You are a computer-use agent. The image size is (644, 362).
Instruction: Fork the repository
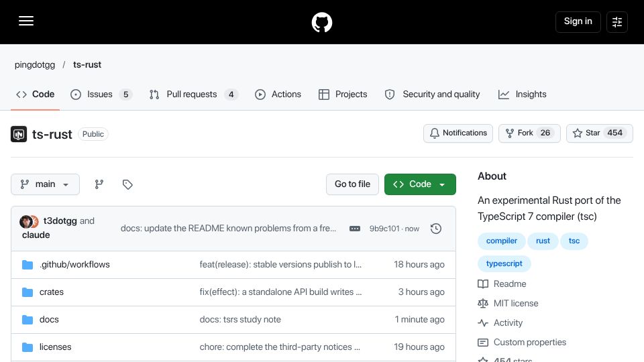click(x=529, y=133)
